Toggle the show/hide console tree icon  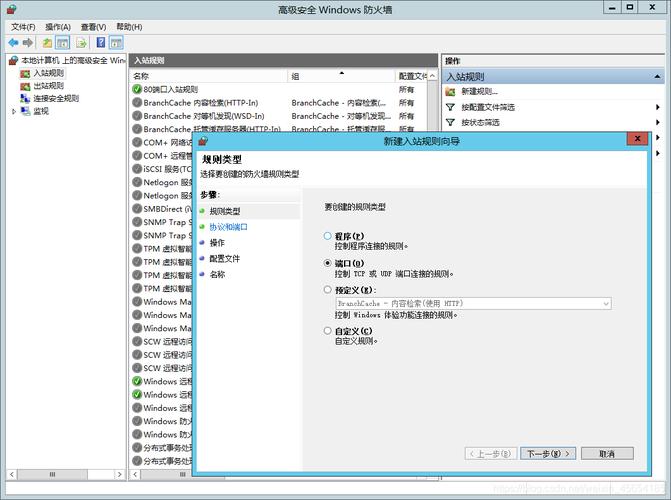point(63,42)
